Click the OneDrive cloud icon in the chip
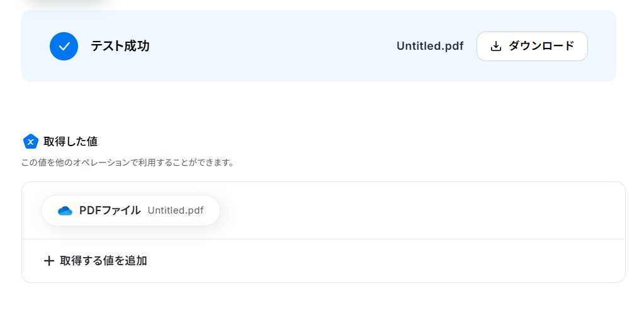 (x=65, y=210)
